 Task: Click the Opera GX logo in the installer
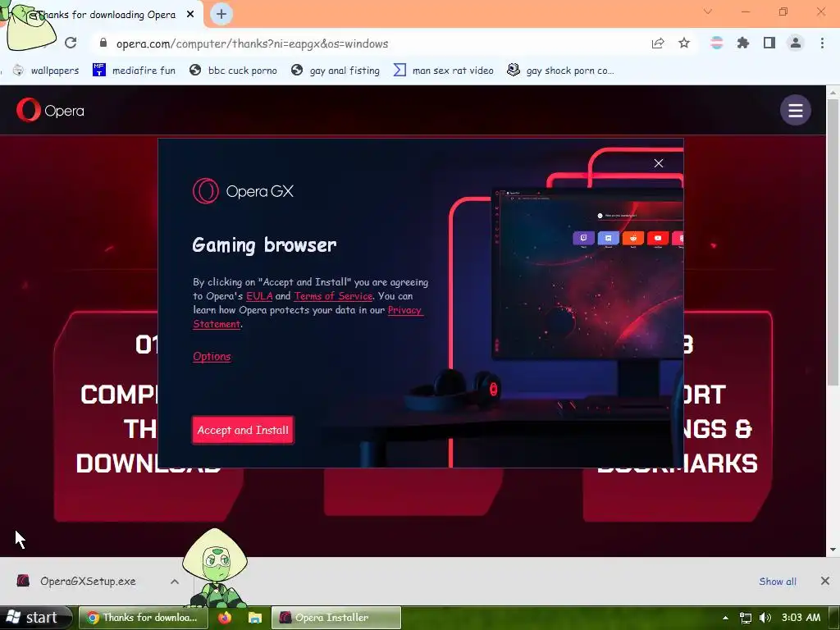tap(243, 191)
